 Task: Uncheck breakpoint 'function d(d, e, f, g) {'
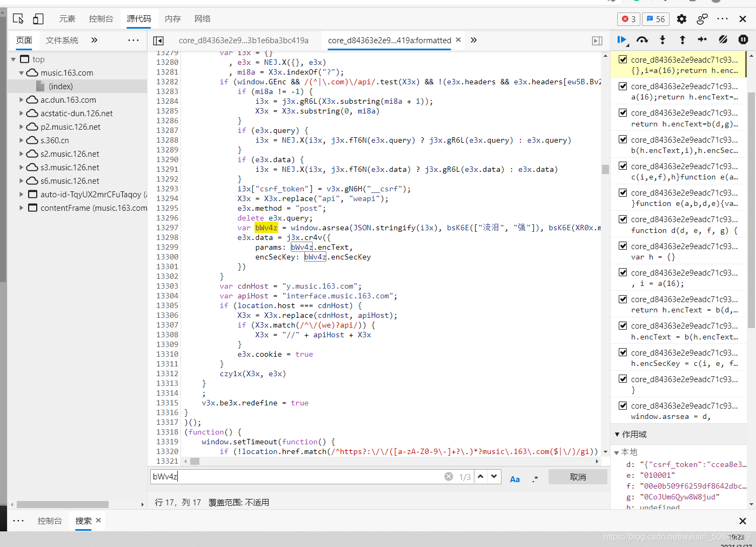[x=623, y=219]
